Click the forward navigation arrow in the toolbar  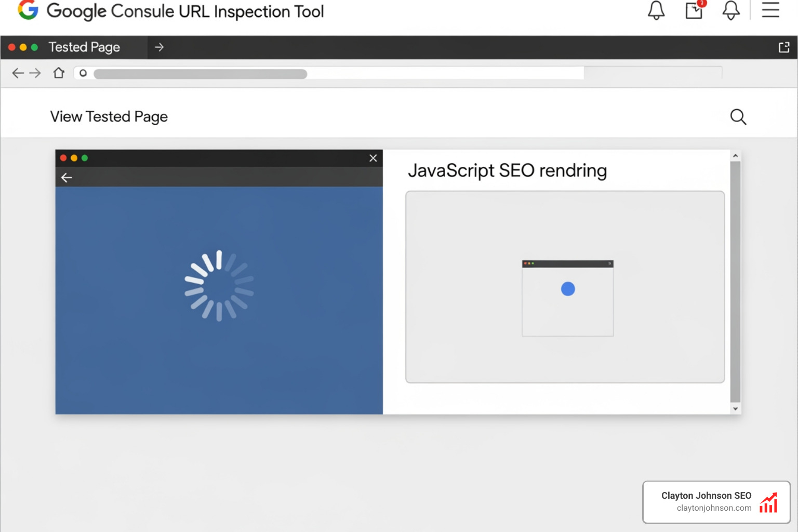coord(35,73)
